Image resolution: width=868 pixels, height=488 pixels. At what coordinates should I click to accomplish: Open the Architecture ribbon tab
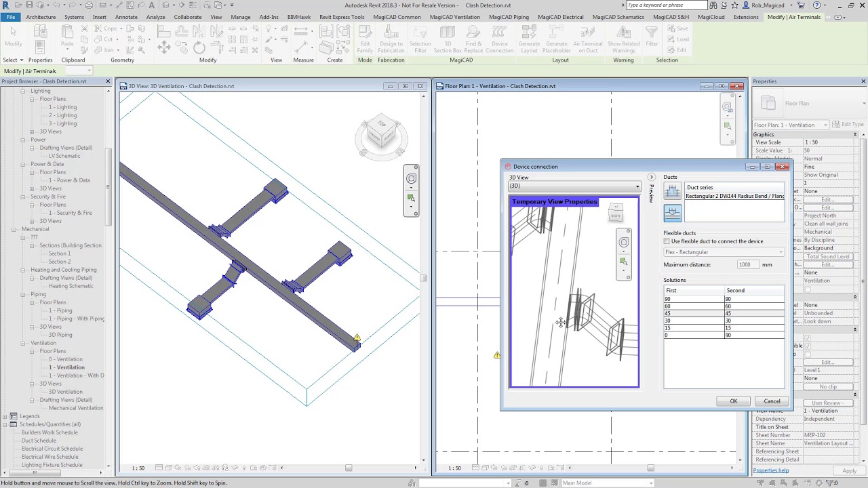[41, 17]
